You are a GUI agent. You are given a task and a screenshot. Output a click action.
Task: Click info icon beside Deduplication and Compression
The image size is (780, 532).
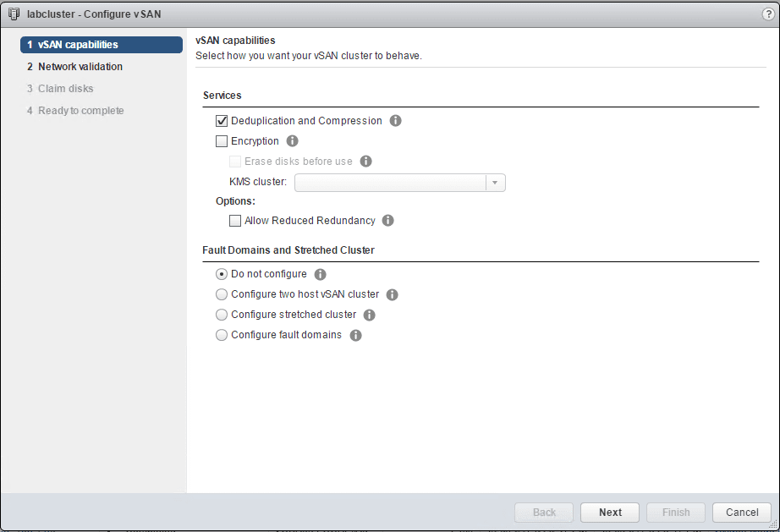click(396, 121)
